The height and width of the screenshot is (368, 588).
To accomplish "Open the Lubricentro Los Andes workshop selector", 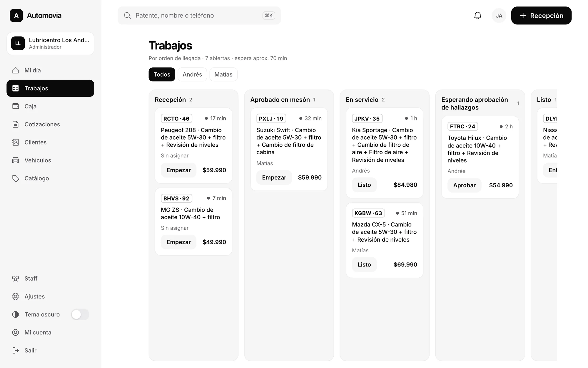I will pyautogui.click(x=50, y=44).
